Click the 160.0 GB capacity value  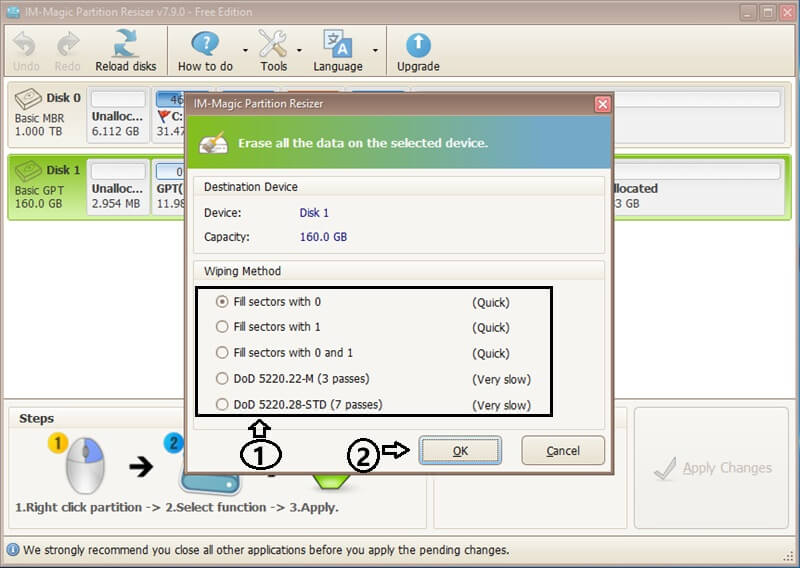point(323,237)
